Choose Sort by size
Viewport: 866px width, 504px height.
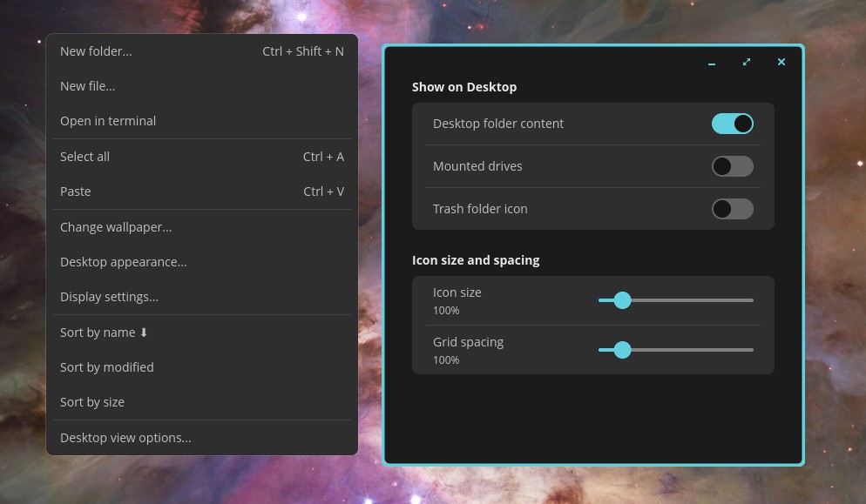pyautogui.click(x=202, y=402)
